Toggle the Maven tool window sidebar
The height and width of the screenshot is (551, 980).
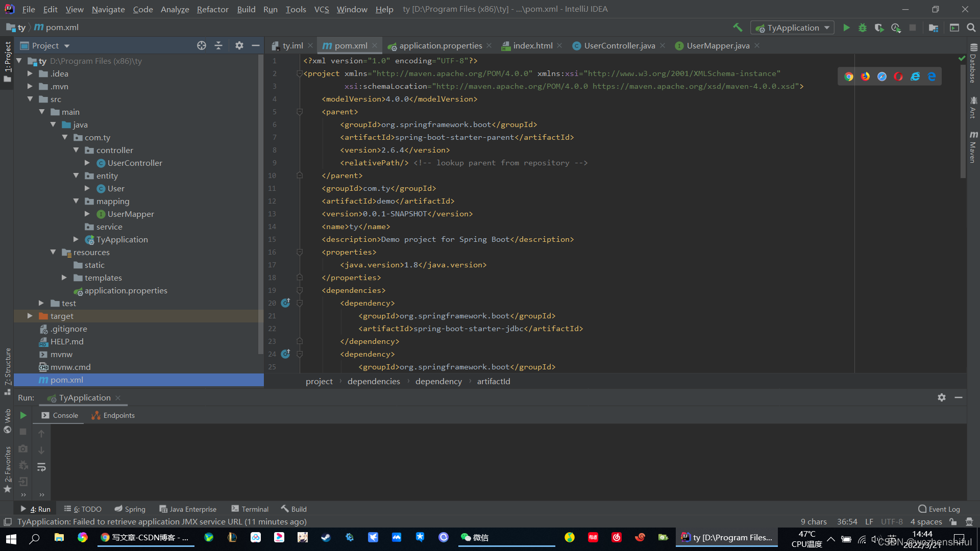(x=973, y=148)
